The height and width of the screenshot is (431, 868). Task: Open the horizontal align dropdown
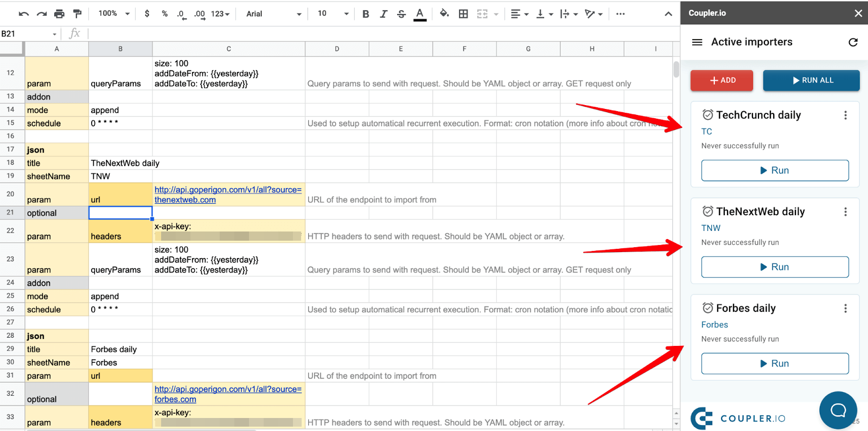click(519, 14)
